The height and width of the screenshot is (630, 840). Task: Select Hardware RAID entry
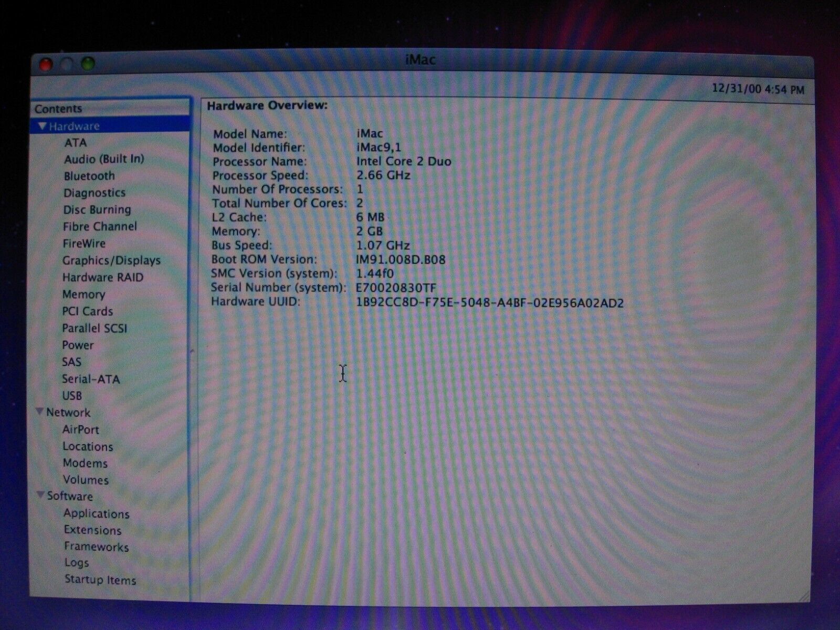[103, 277]
